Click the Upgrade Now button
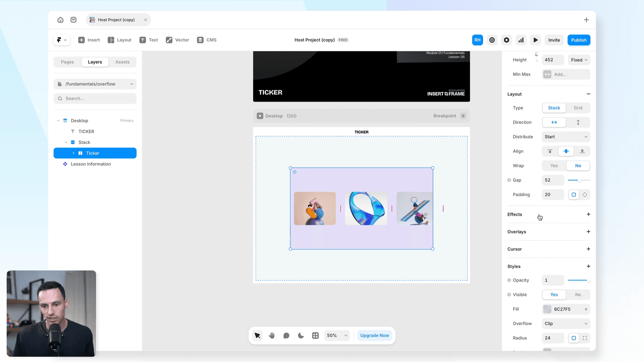This screenshot has height=362, width=644. point(374,336)
